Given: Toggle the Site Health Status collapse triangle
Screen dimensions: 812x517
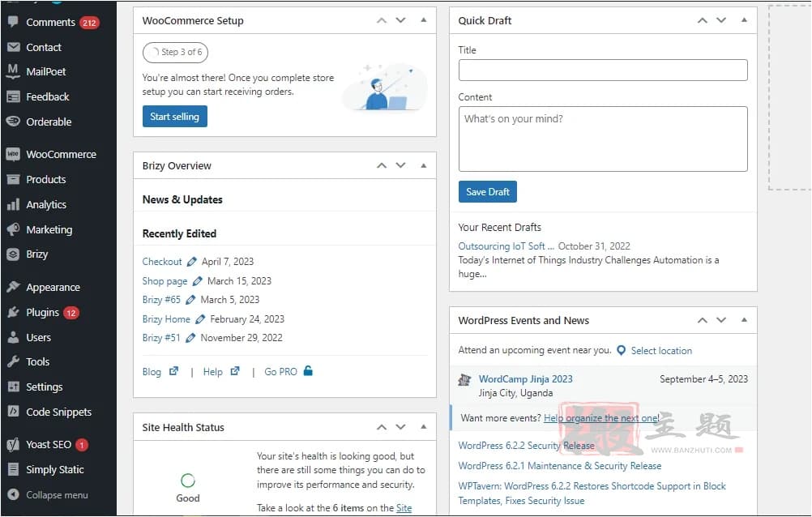Looking at the screenshot, I should (424, 427).
